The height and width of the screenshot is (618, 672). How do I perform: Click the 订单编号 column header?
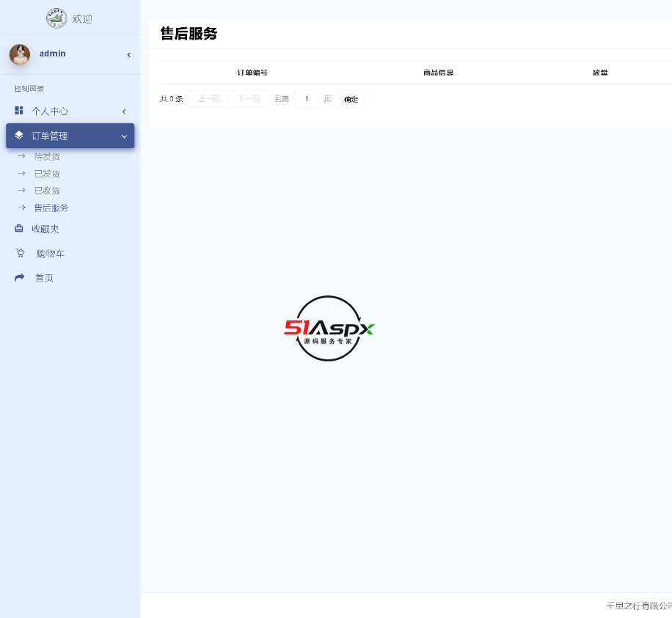click(x=252, y=73)
